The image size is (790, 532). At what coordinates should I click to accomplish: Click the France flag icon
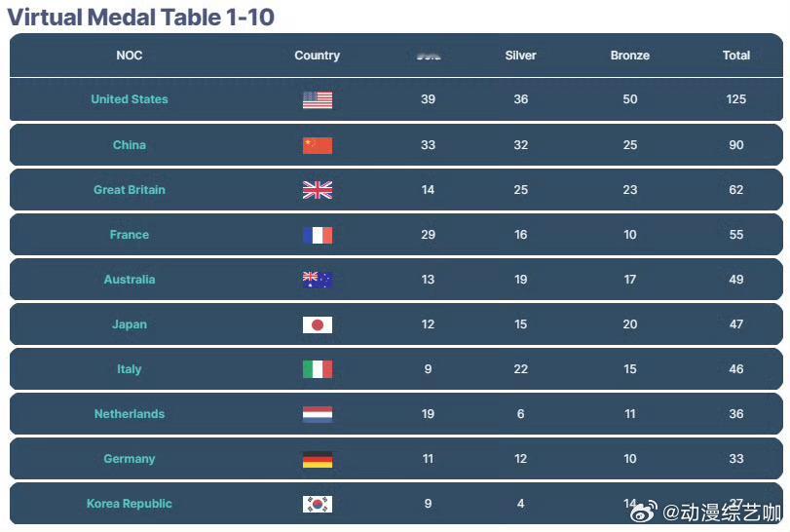coord(318,235)
